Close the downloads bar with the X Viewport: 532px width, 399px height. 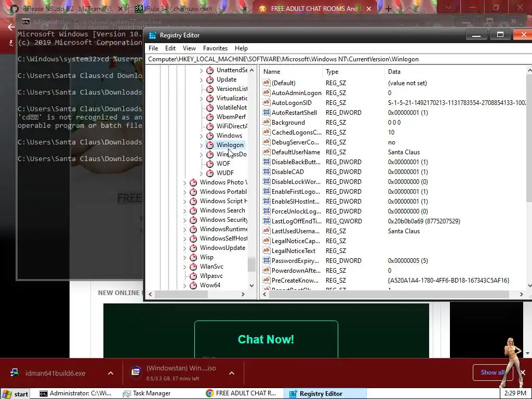click(x=523, y=373)
